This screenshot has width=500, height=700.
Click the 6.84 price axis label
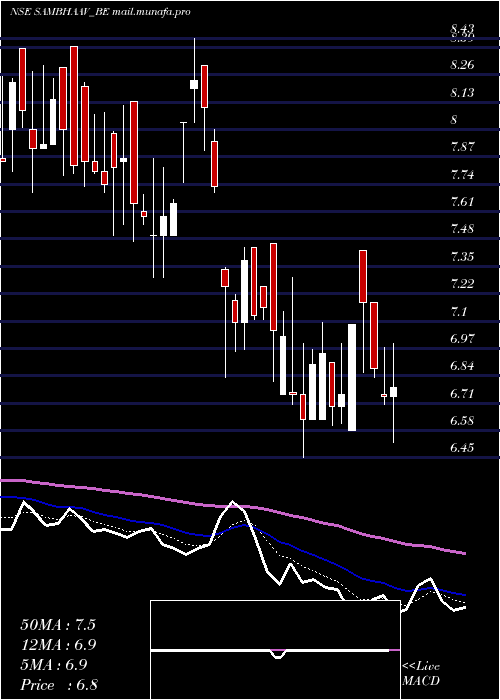[462, 366]
